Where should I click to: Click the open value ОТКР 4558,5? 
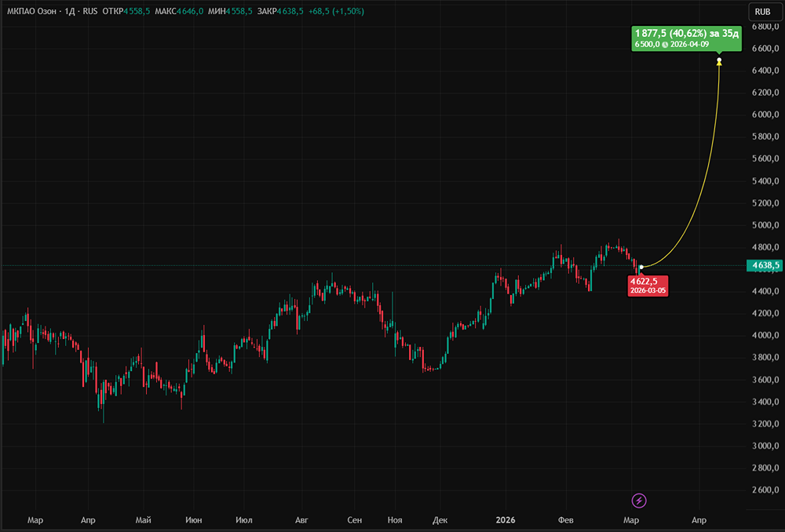click(126, 11)
